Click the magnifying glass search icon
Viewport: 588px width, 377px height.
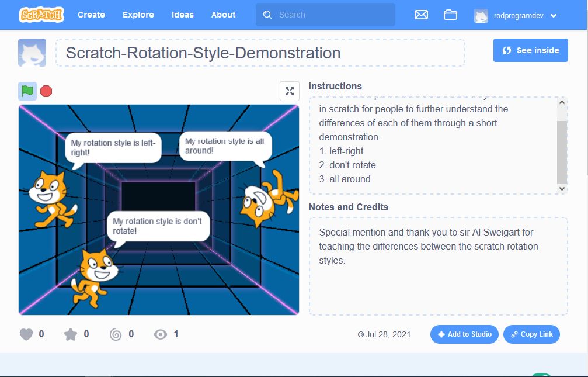click(267, 15)
